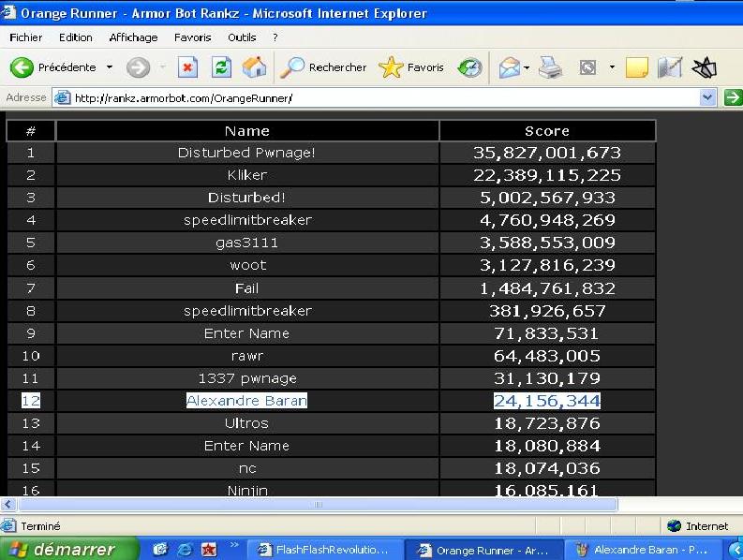
Task: Click the address URL field
Action: (377, 98)
